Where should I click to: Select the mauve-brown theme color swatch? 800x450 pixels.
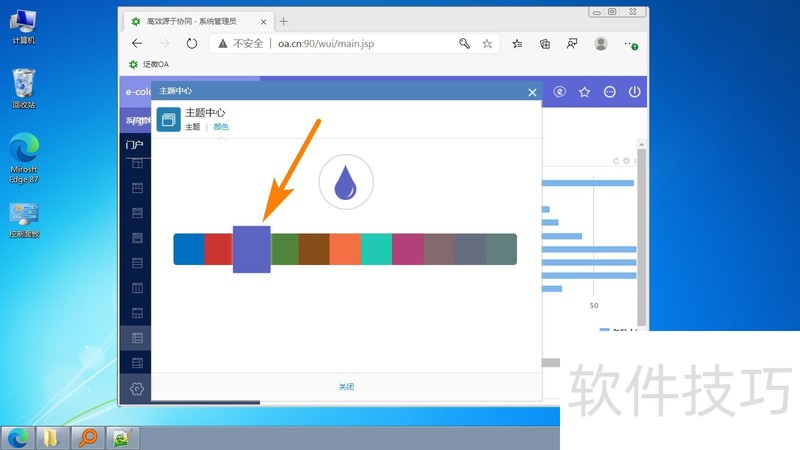coord(439,249)
